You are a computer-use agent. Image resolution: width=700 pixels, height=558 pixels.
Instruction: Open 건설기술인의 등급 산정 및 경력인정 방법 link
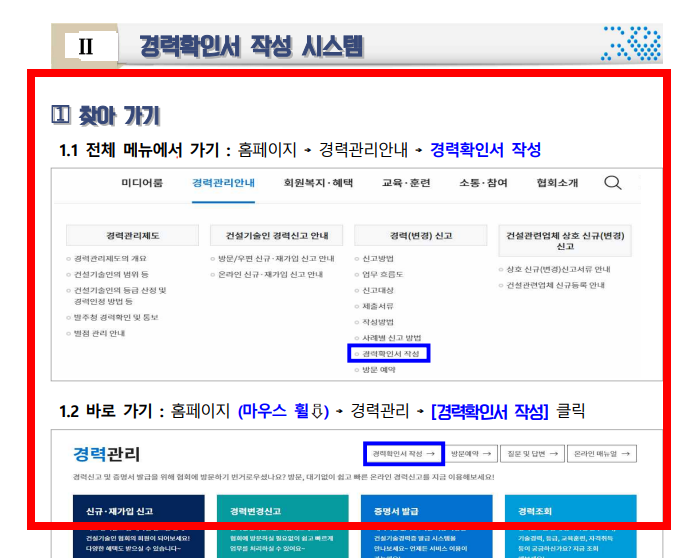pyautogui.click(x=120, y=296)
